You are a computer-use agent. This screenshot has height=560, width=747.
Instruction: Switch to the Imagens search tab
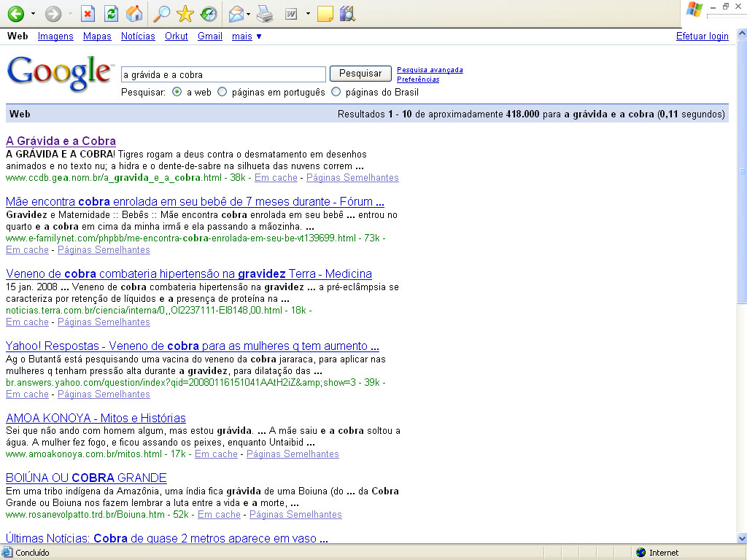tap(55, 36)
